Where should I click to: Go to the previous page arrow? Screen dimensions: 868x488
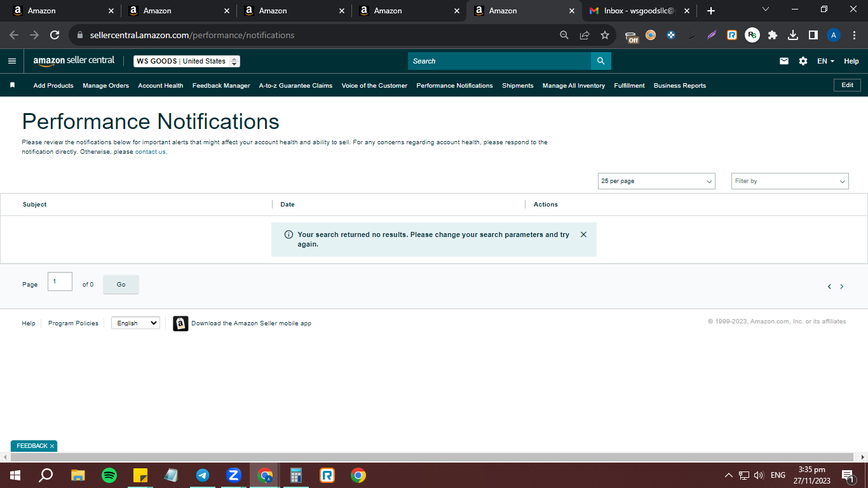[829, 287]
